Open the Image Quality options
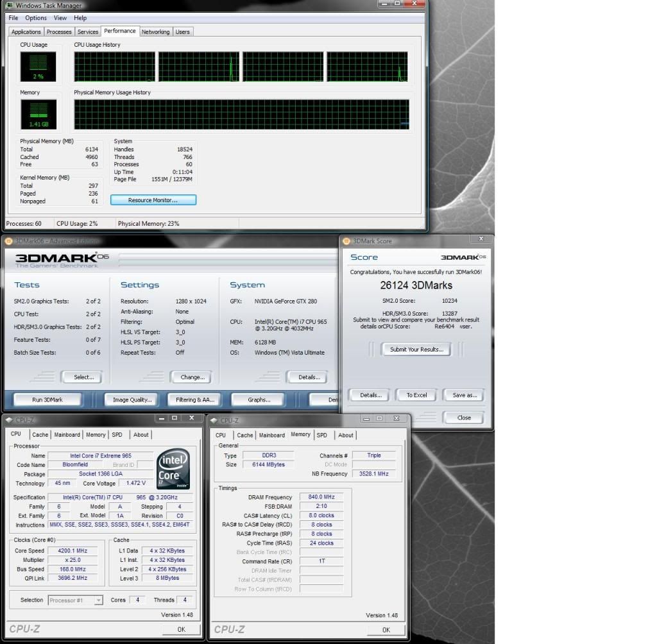The image size is (657, 644). (132, 400)
